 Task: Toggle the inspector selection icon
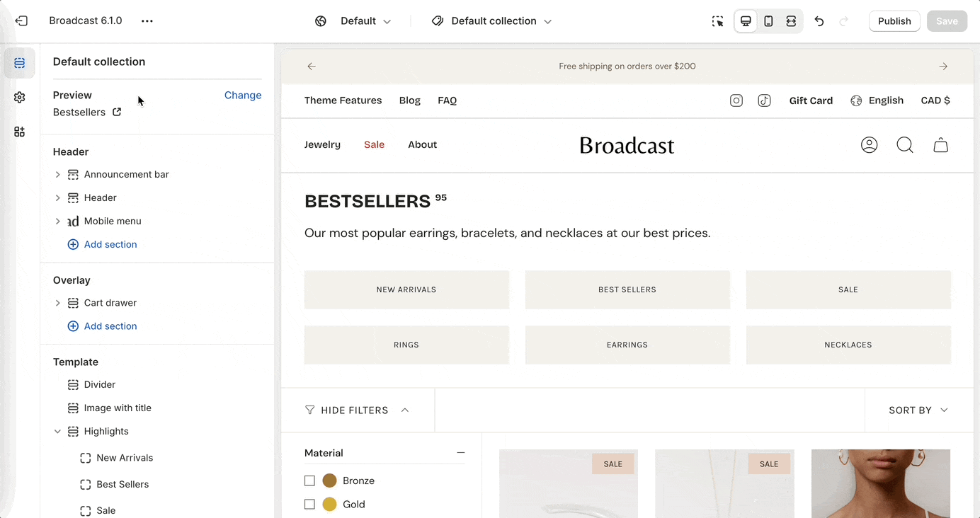tap(718, 21)
